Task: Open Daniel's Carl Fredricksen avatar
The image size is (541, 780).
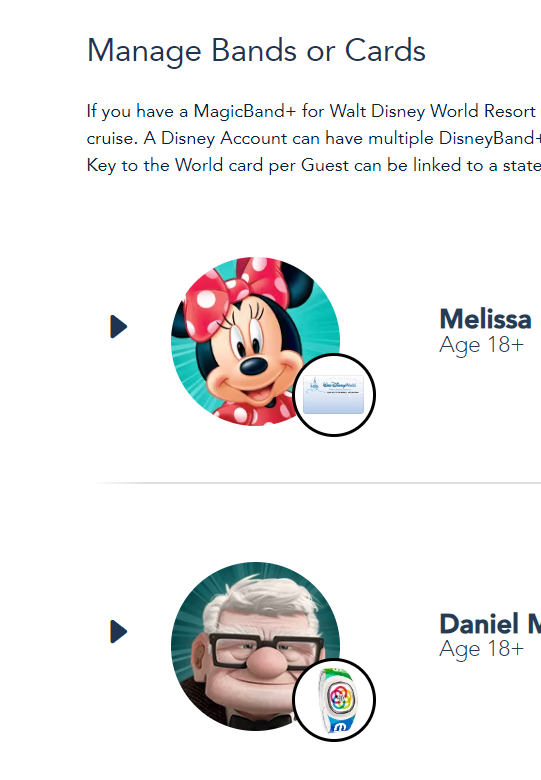Action: (x=256, y=646)
